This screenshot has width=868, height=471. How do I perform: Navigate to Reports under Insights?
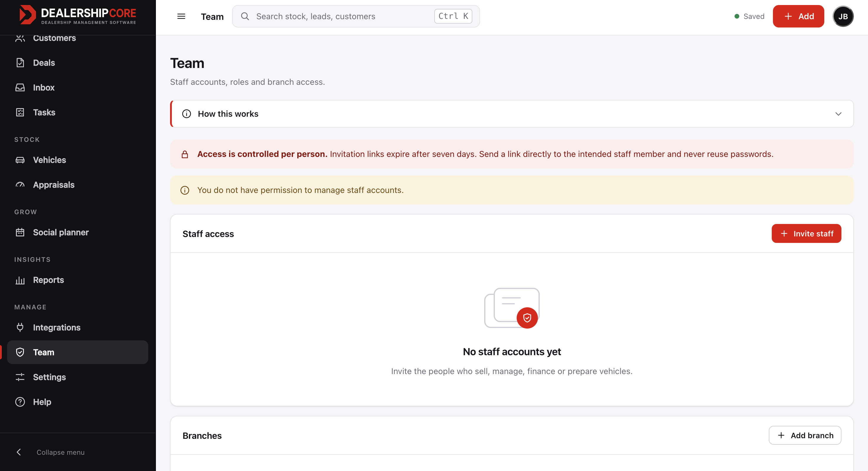click(77, 280)
